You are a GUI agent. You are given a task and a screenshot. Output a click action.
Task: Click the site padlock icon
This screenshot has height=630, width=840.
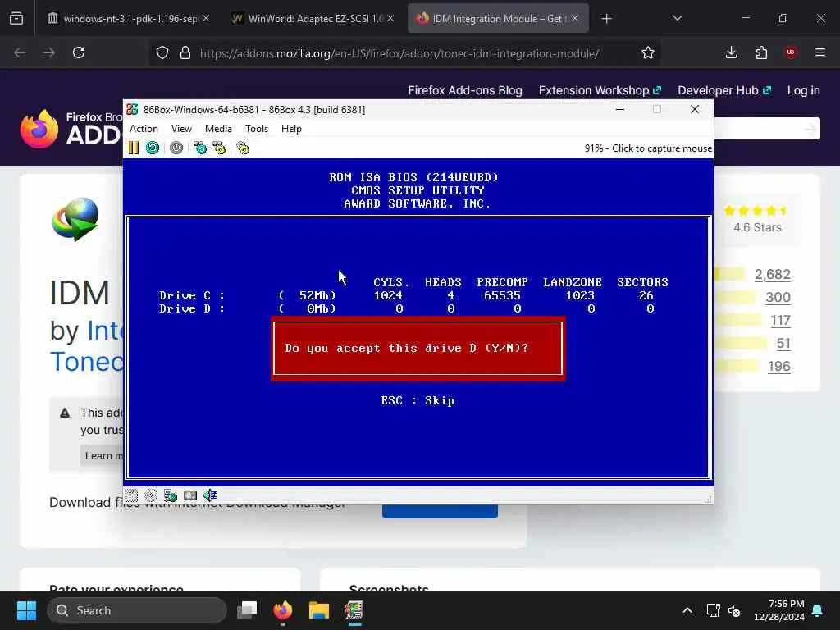pos(185,52)
